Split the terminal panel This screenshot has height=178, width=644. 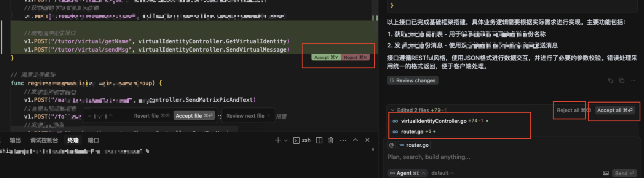(x=319, y=140)
